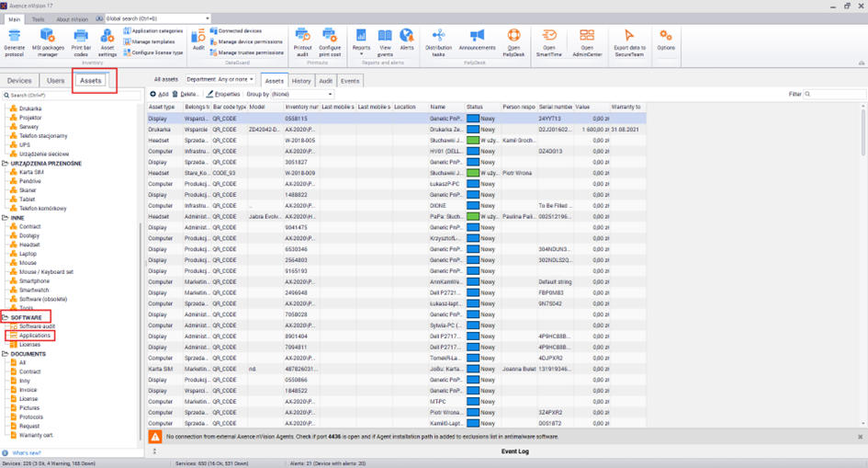Open the Tools ribbon tab

[38, 18]
